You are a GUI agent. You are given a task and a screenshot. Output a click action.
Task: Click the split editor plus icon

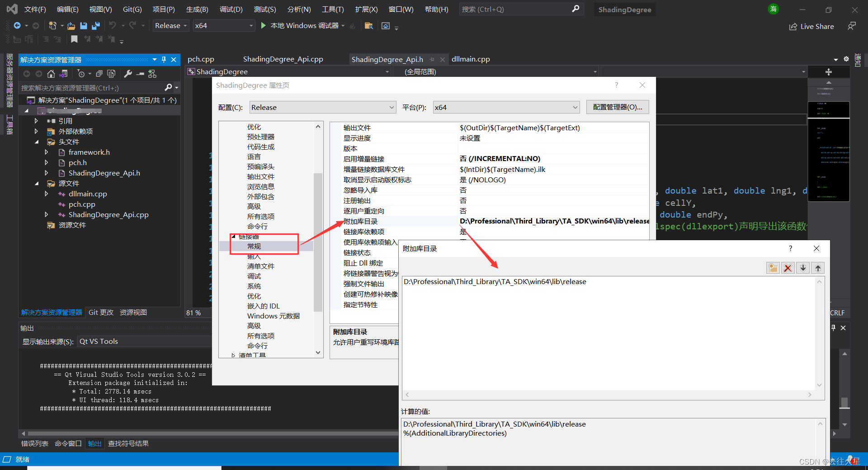pyautogui.click(x=829, y=72)
